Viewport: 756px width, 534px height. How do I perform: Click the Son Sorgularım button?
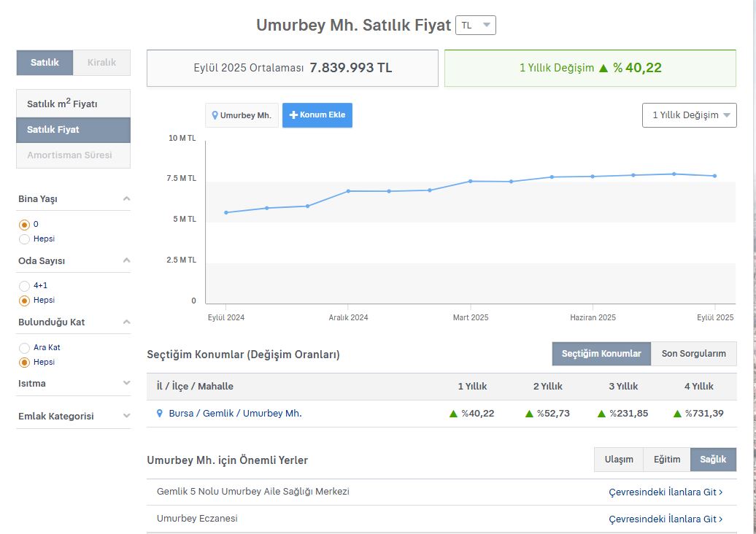pos(694,354)
